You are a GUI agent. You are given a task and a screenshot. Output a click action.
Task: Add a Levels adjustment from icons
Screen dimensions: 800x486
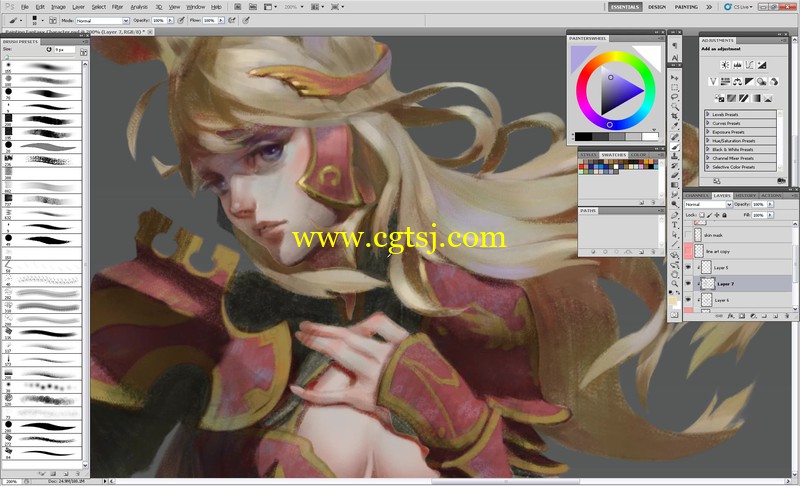737,65
